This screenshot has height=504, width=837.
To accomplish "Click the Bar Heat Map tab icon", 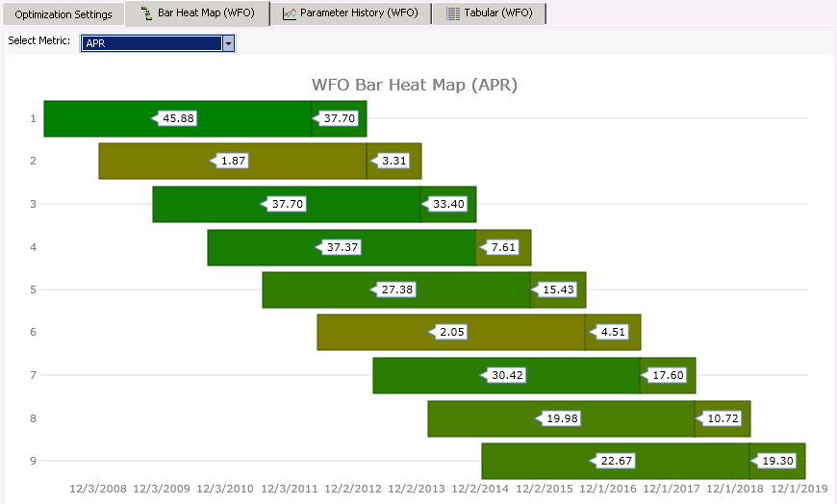I will click(x=146, y=13).
